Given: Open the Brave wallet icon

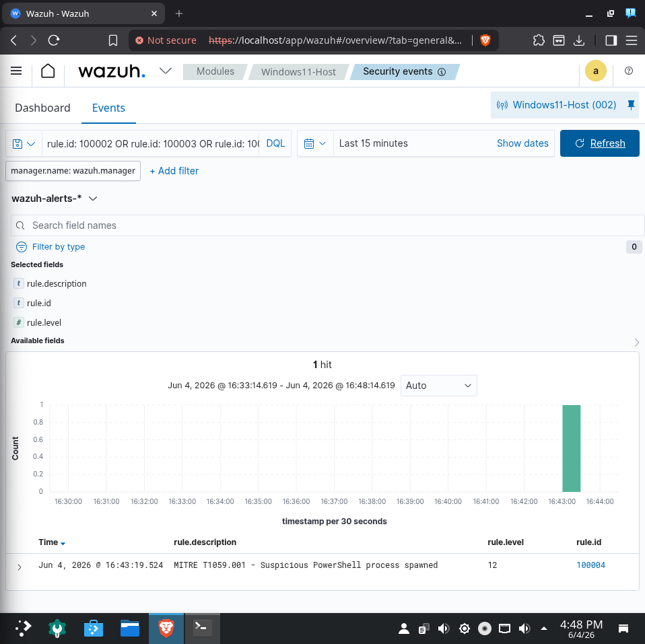Looking at the screenshot, I should 559,40.
